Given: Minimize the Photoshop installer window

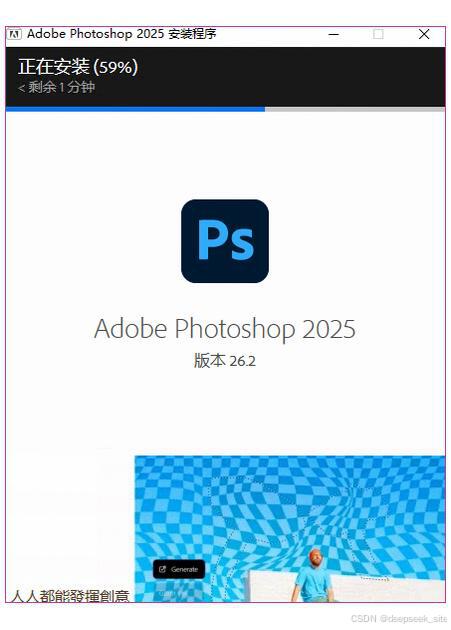Looking at the screenshot, I should click(334, 35).
